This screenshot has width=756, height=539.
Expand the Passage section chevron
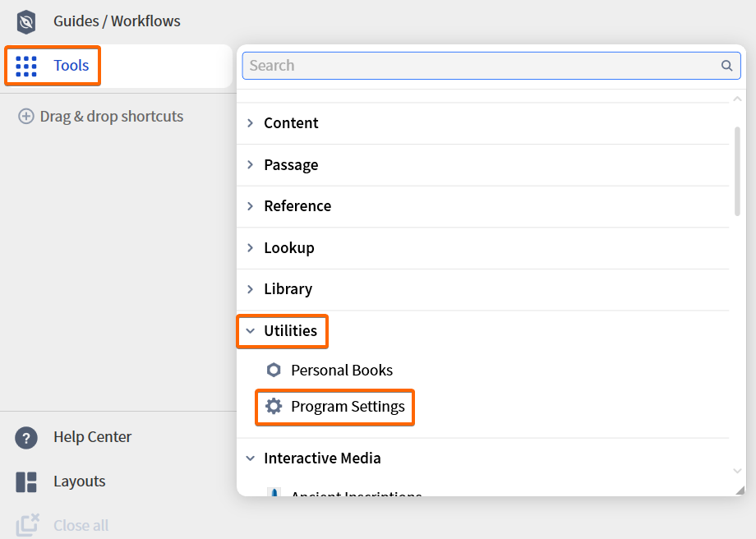pos(251,164)
